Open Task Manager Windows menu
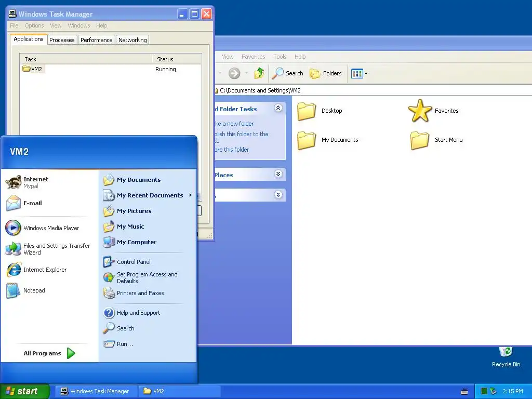 (x=79, y=25)
